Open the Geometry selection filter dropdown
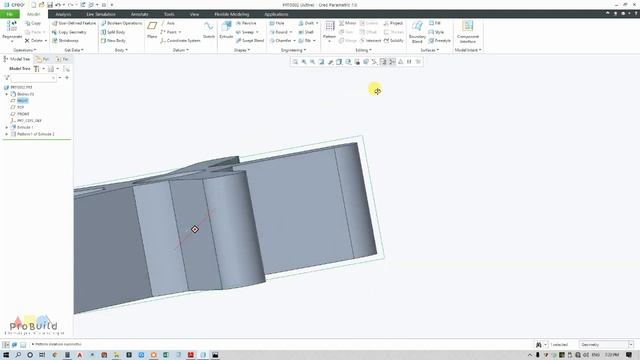 [631, 344]
